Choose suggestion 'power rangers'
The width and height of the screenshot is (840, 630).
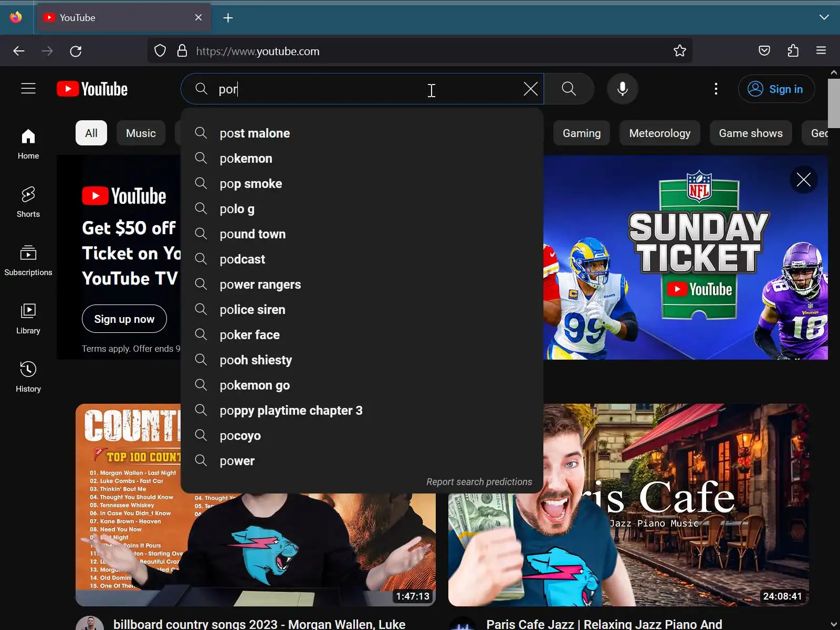362,285
